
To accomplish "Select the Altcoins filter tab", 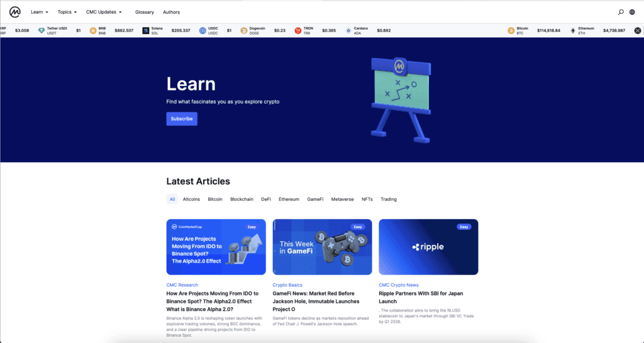I will click(x=191, y=199).
